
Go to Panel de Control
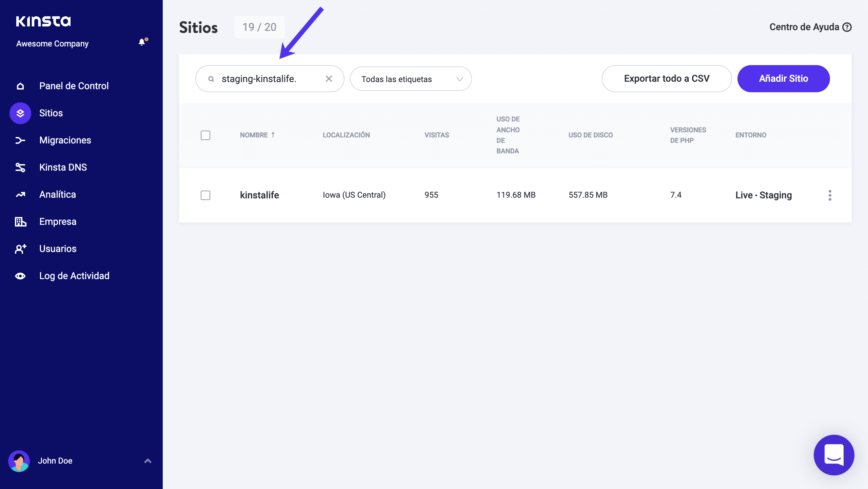74,86
